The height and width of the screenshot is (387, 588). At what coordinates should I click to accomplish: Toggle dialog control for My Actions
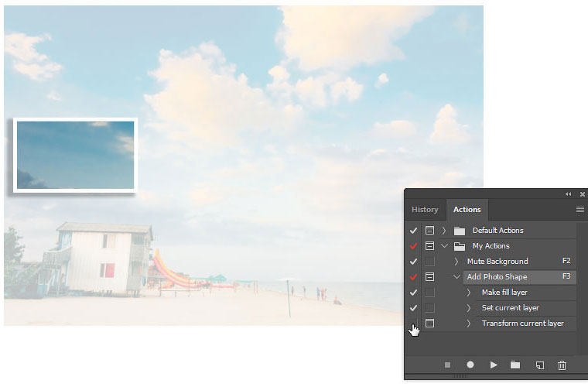429,245
